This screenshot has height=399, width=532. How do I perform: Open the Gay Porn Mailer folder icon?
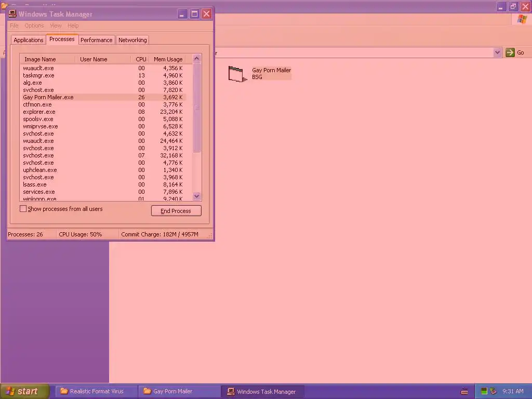click(x=237, y=74)
